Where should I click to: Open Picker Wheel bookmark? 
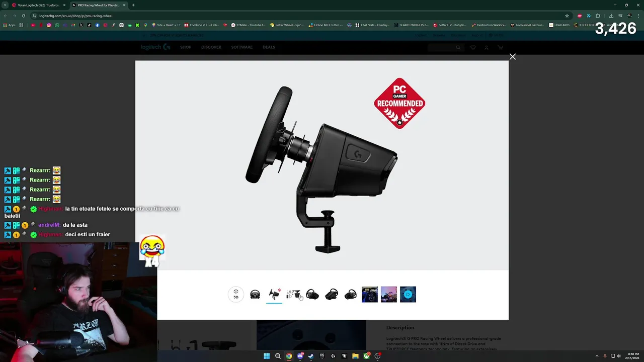coord(287,25)
